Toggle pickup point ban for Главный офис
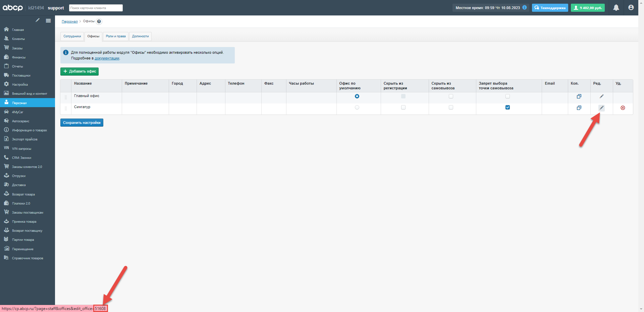 (507, 96)
